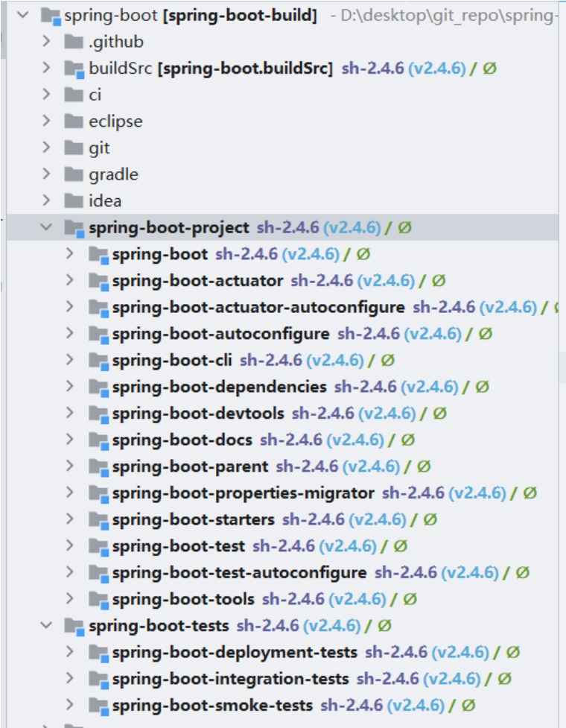Click spring-boot-actuator-autoconfigure module icon
Image resolution: width=566 pixels, height=728 pixels.
coord(98,308)
